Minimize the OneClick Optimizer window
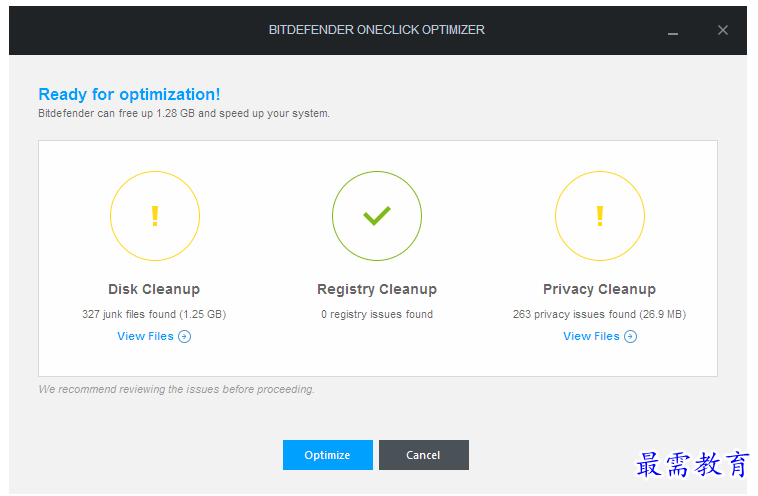Viewport: 758px width, 496px height. [x=673, y=33]
